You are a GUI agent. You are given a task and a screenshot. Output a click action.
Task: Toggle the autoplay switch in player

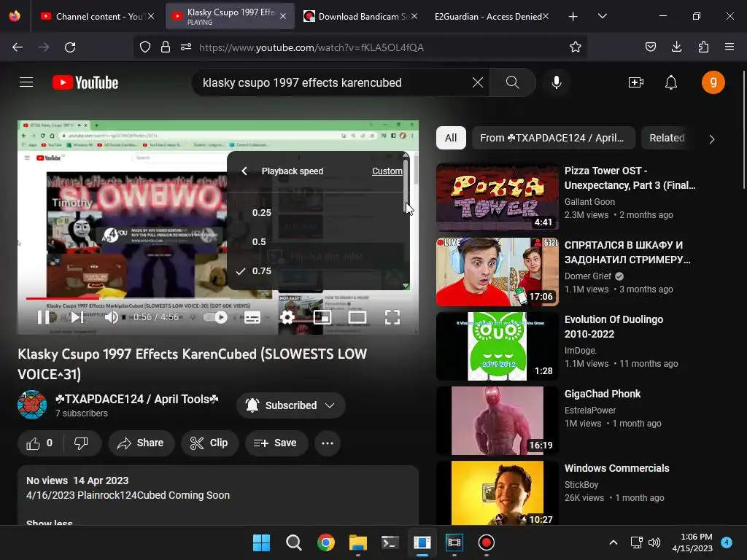pos(216,317)
